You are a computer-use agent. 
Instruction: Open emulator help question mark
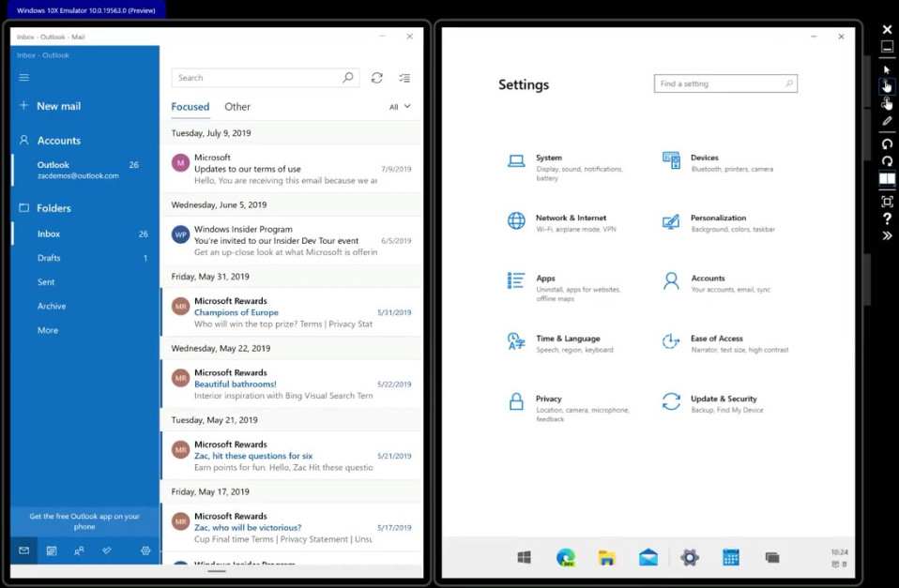[x=887, y=219]
